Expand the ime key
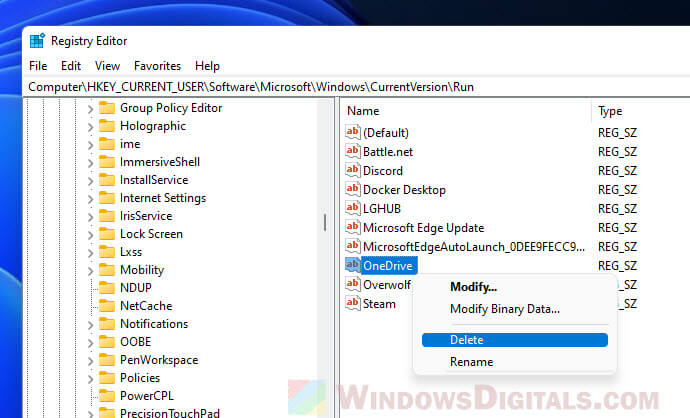 (x=90, y=145)
